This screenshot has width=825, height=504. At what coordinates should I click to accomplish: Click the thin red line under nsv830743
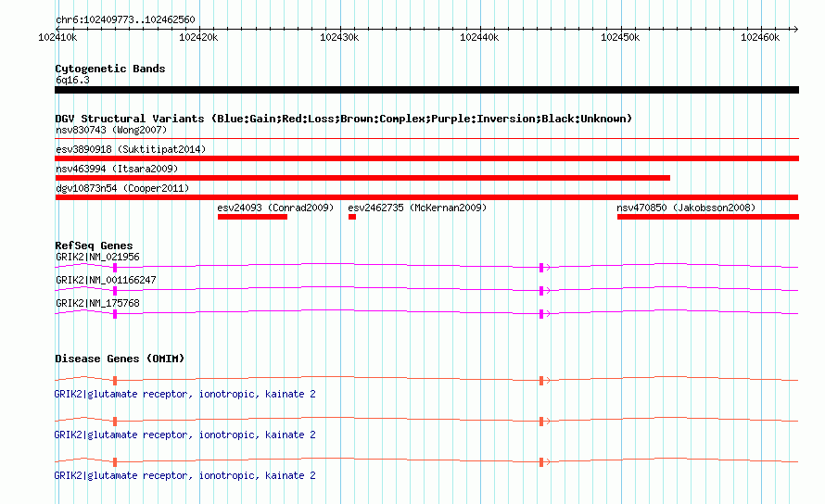[x=426, y=138]
